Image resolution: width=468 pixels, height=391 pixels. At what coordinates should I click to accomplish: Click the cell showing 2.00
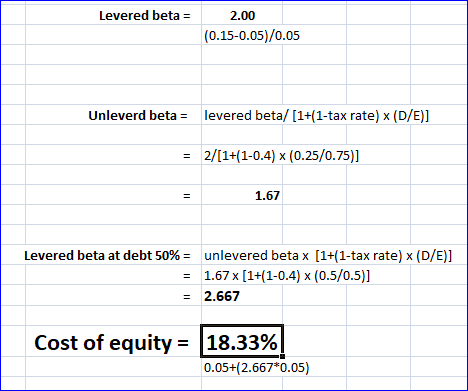tap(242, 16)
